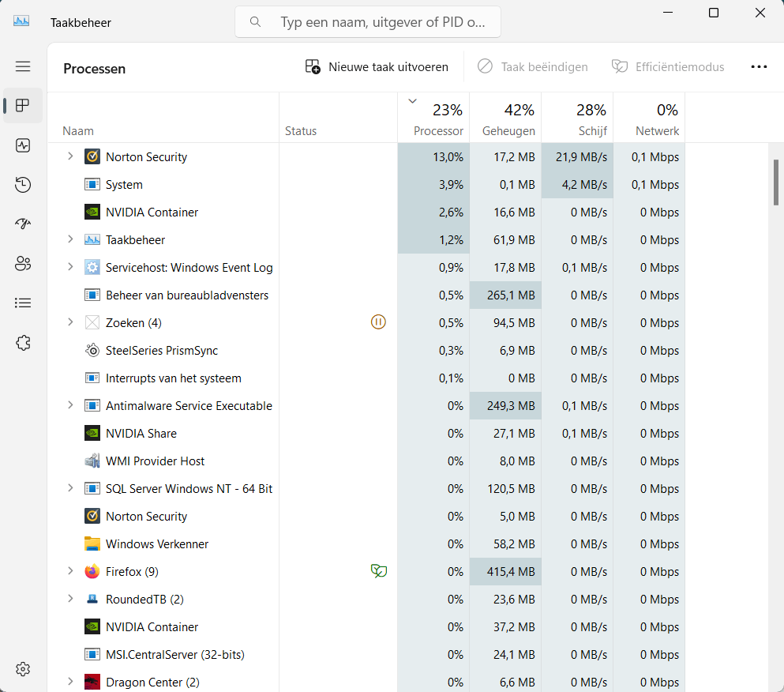Expand the RoundedTB (2) group
The height and width of the screenshot is (692, 784).
tap(70, 599)
